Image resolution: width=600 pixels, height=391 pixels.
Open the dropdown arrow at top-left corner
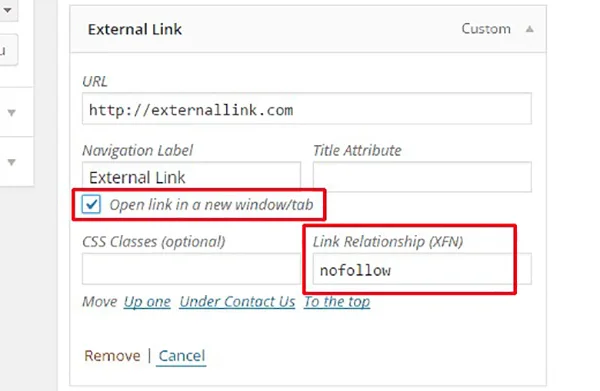(7, 10)
